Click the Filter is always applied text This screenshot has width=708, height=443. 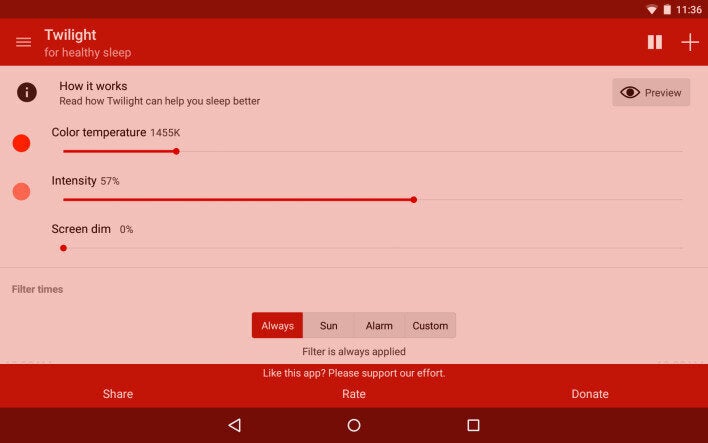click(354, 351)
